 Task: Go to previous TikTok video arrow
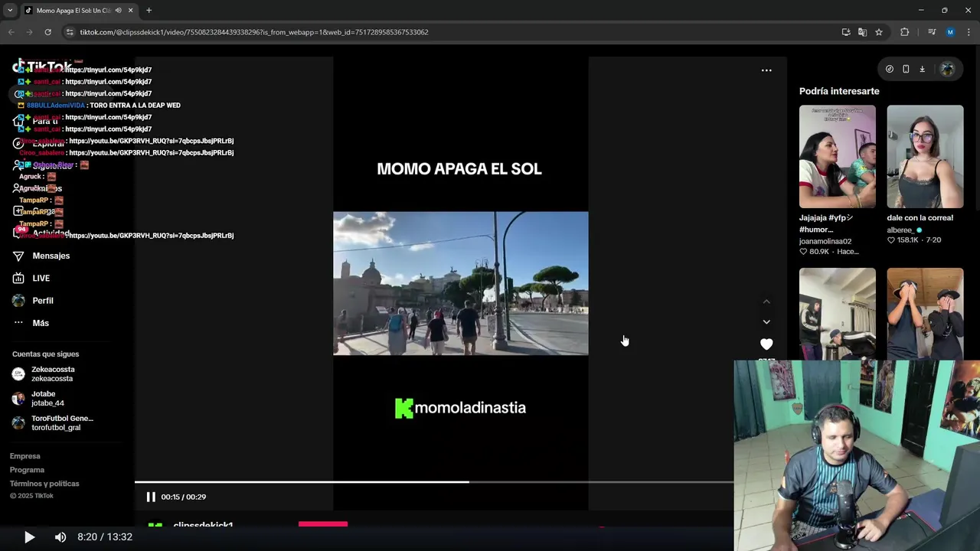tap(766, 302)
